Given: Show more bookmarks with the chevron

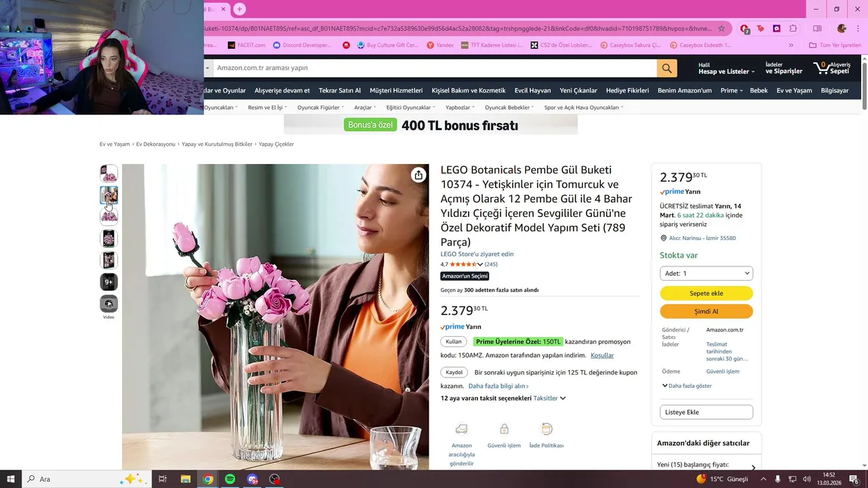Looking at the screenshot, I should pos(791,45).
